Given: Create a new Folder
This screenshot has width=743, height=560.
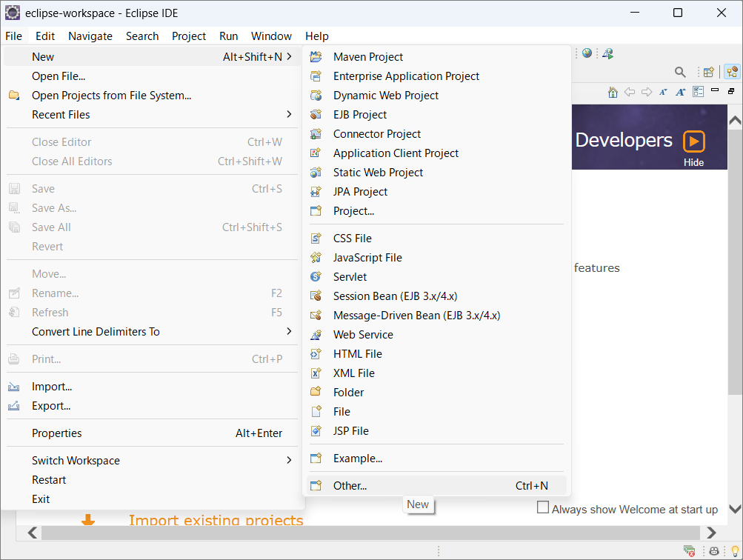Looking at the screenshot, I should (436, 393).
